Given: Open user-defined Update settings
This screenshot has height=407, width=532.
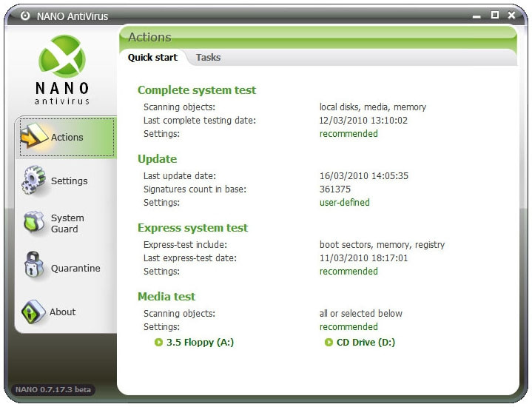Looking at the screenshot, I should [x=344, y=202].
